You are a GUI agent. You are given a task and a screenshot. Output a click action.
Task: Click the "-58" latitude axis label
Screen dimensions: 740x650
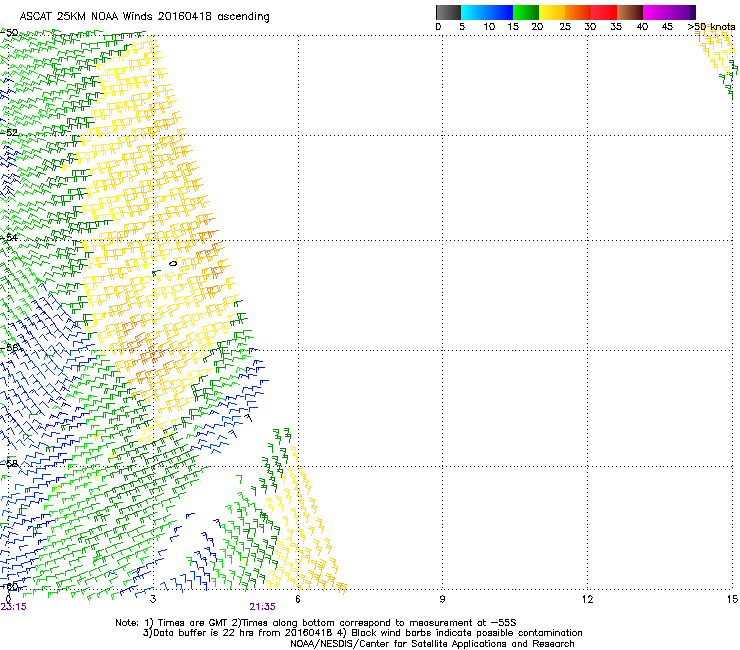[9, 463]
